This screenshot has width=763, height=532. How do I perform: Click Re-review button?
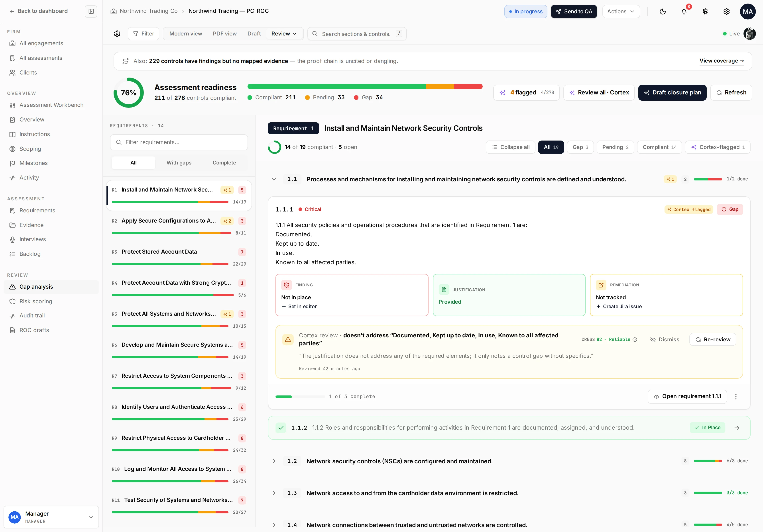pos(712,339)
